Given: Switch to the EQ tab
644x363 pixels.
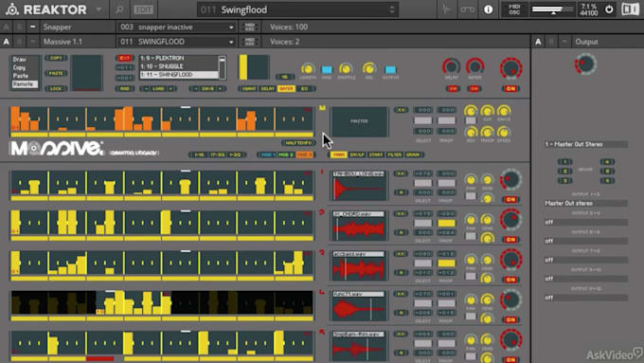Looking at the screenshot, I should click(305, 88).
